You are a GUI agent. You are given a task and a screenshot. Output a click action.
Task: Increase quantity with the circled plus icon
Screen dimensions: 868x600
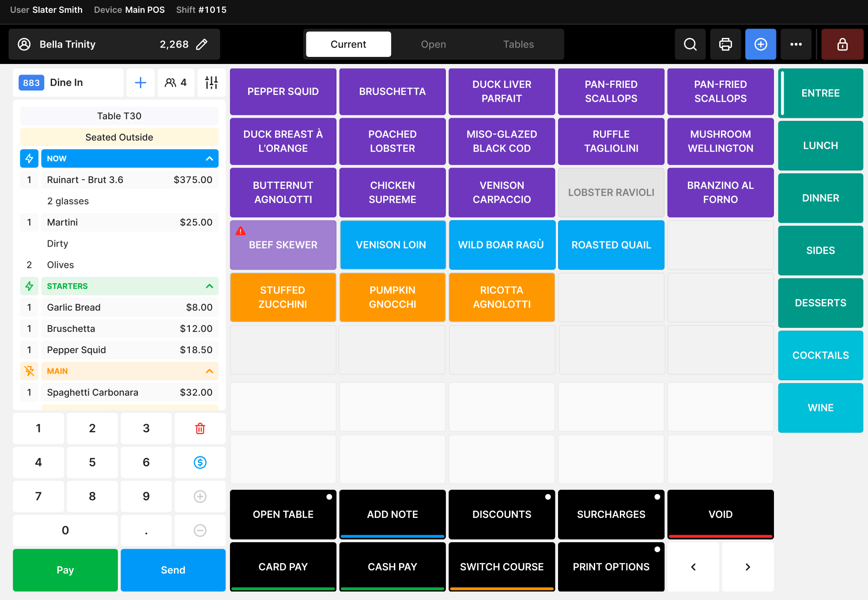click(200, 496)
